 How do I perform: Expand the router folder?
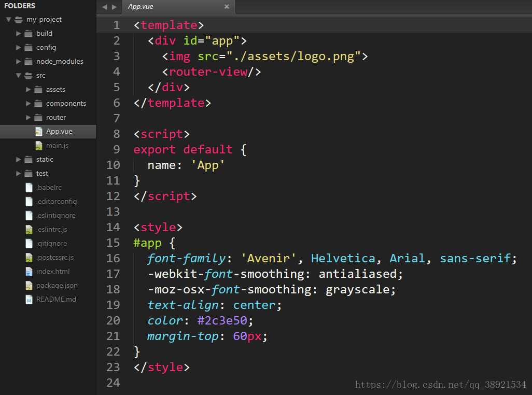pos(28,118)
